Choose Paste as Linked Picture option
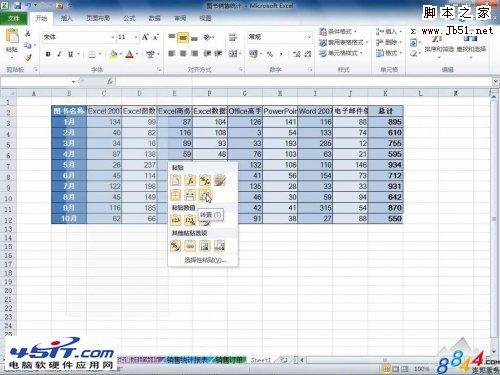The image size is (500, 375). coord(219,246)
